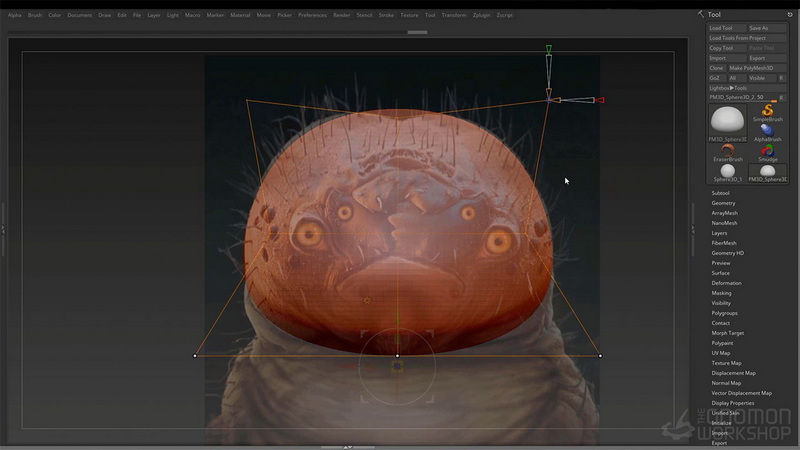Screen dimensions: 800x450
Task: Expand the Displacement Map sub-palette
Action: (734, 373)
